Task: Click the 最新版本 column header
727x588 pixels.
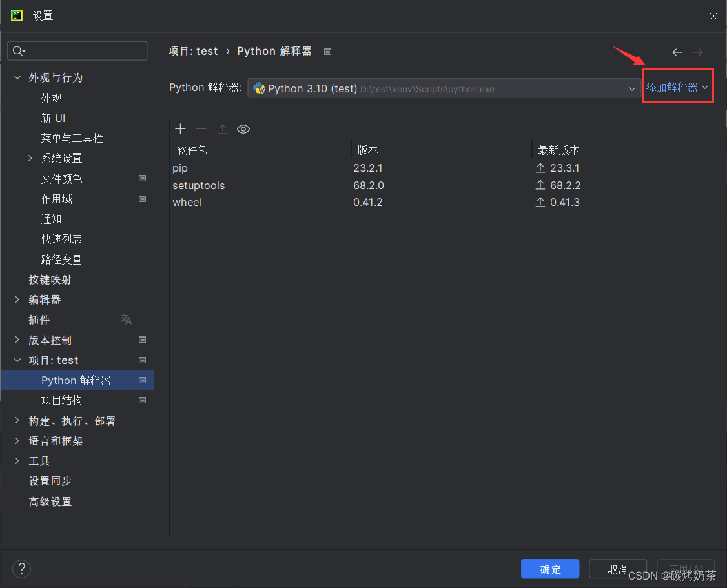Action: (x=622, y=150)
